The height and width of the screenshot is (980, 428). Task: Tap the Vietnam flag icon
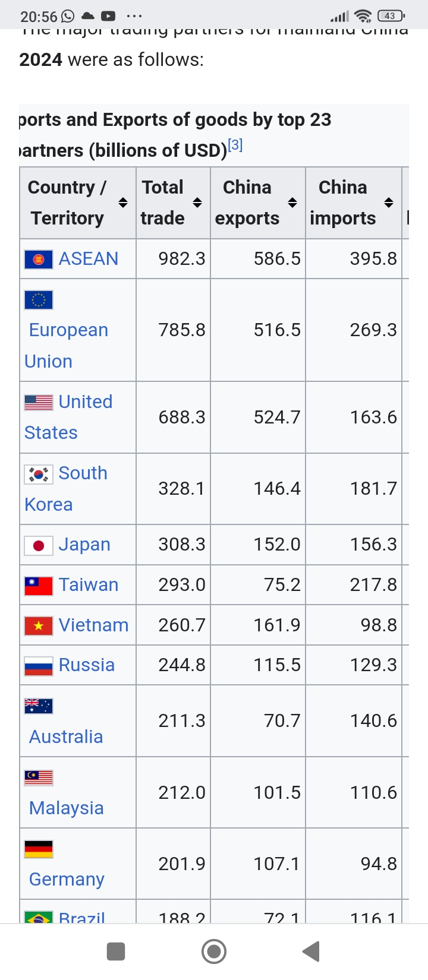[39, 626]
